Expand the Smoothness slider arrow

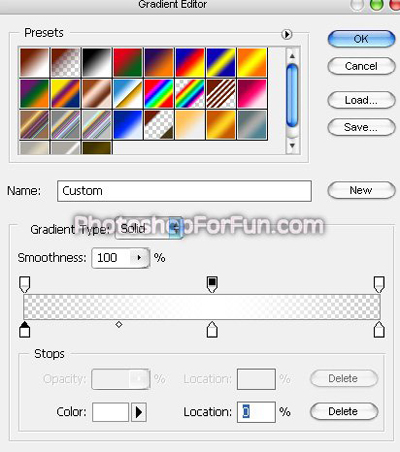(x=139, y=258)
